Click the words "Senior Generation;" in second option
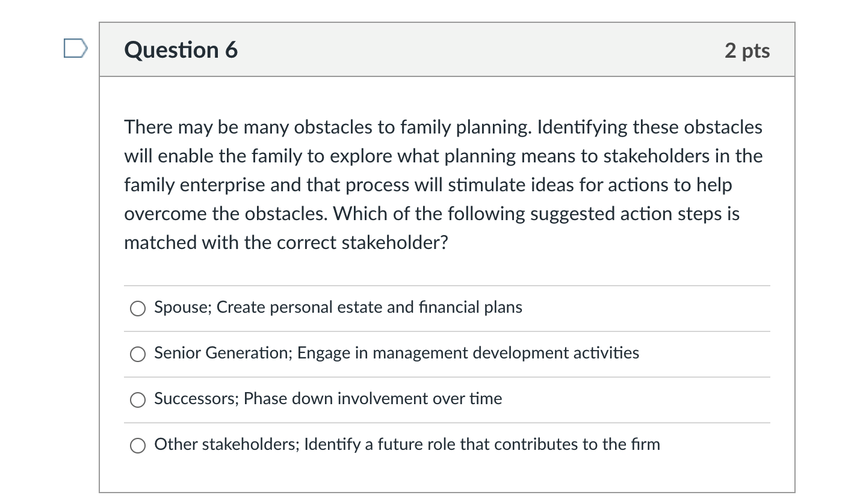Image resolution: width=863 pixels, height=504 pixels. click(x=223, y=353)
